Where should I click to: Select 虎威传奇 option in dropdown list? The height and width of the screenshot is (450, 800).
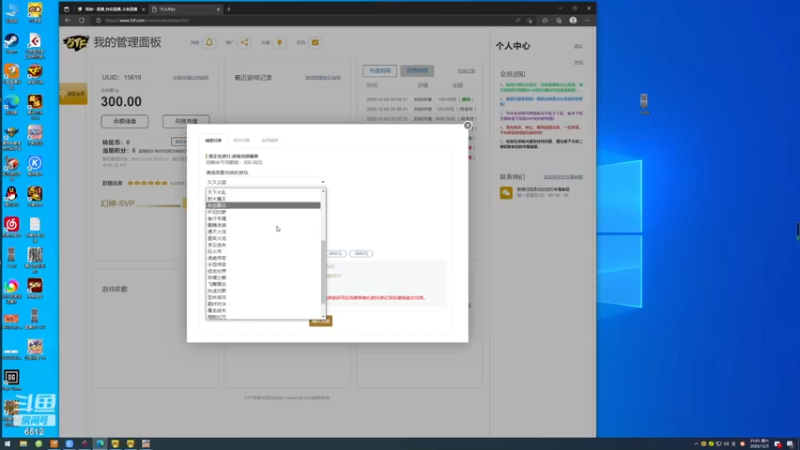coord(263,258)
